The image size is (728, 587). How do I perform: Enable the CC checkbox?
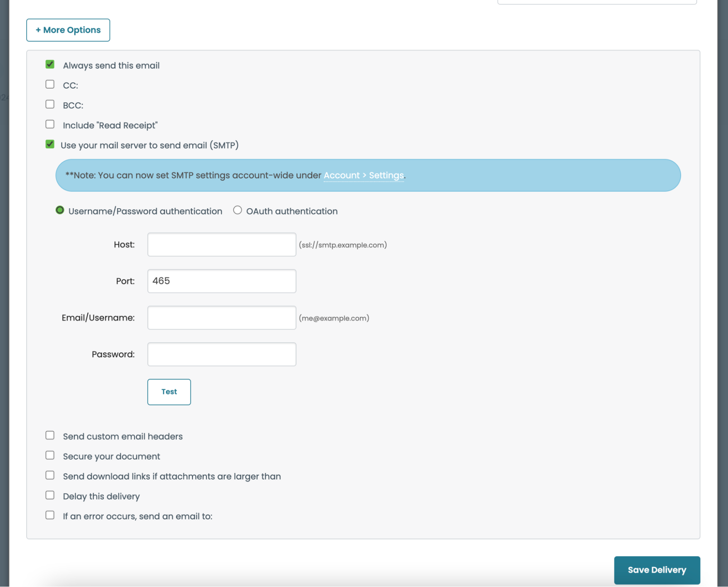pos(50,84)
